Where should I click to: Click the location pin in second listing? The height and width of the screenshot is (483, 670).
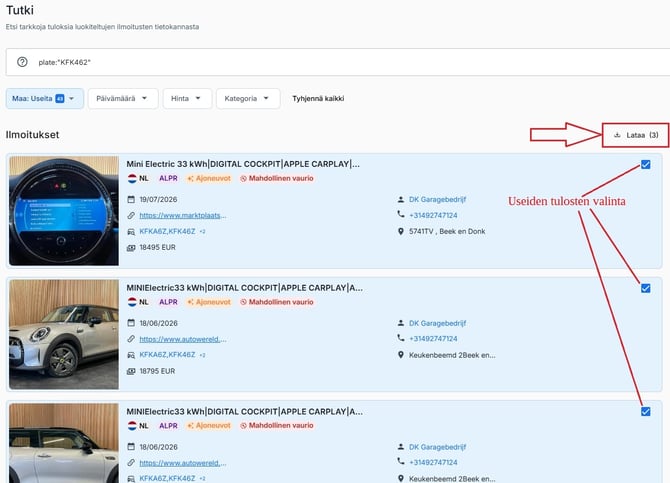tap(401, 355)
